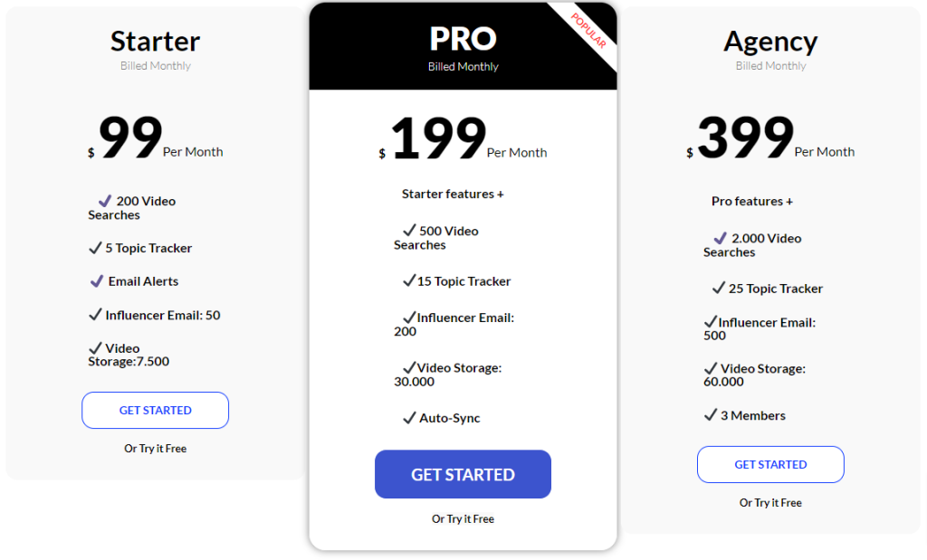Click the checkmark next to 25 Topic Tracker

718,289
